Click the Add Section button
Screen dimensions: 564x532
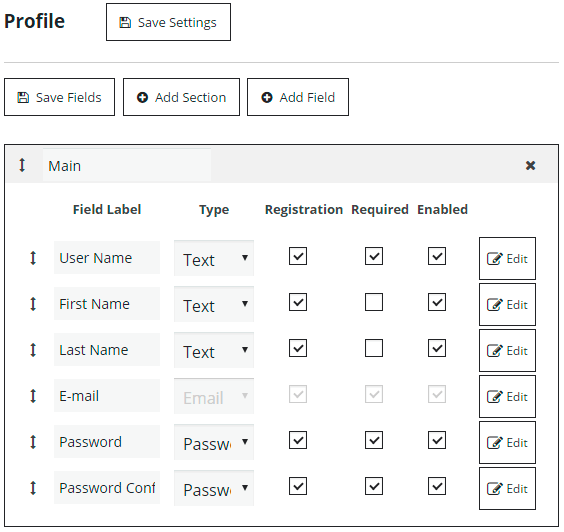click(181, 97)
